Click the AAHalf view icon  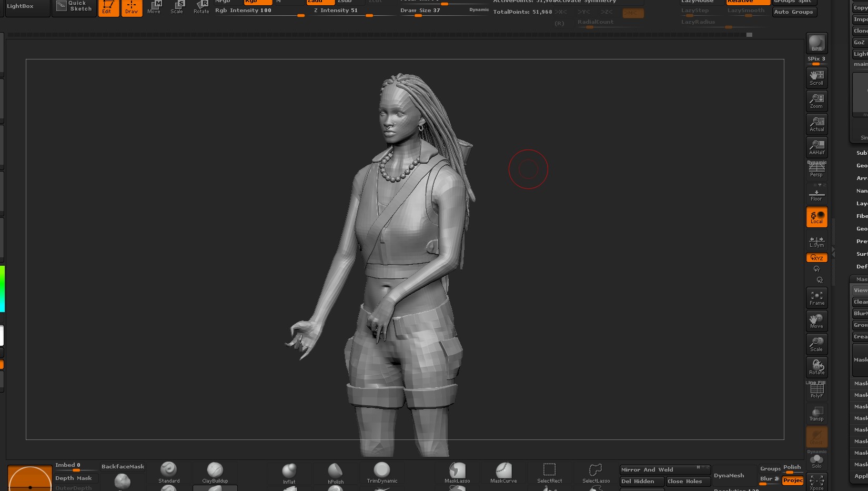tap(816, 147)
